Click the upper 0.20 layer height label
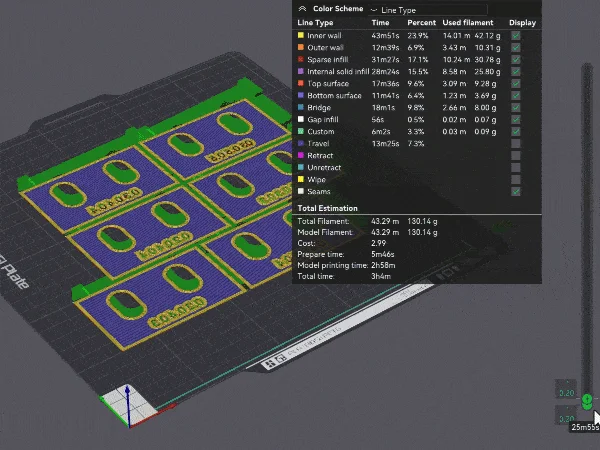This screenshot has width=600, height=450. click(566, 393)
